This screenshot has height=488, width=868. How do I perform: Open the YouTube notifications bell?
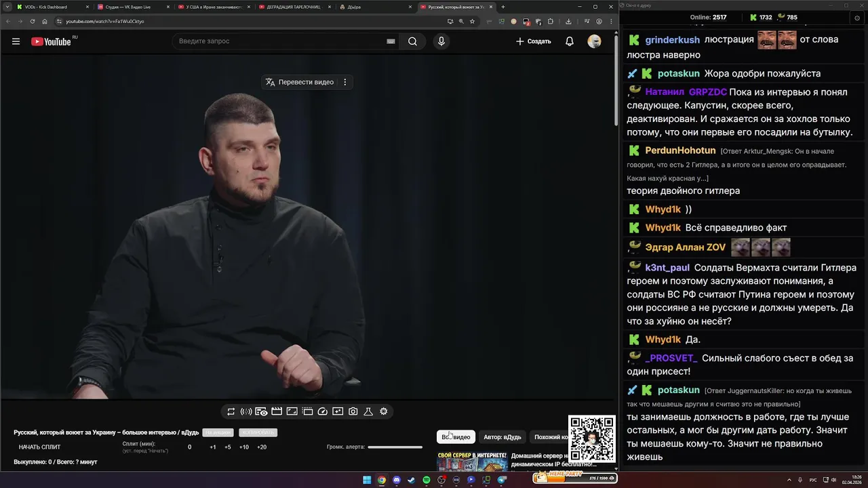[570, 41]
